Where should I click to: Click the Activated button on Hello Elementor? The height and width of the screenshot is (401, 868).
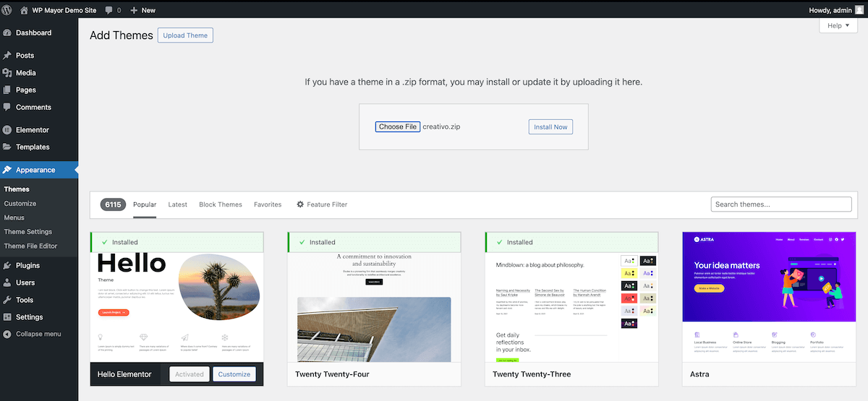pos(190,374)
